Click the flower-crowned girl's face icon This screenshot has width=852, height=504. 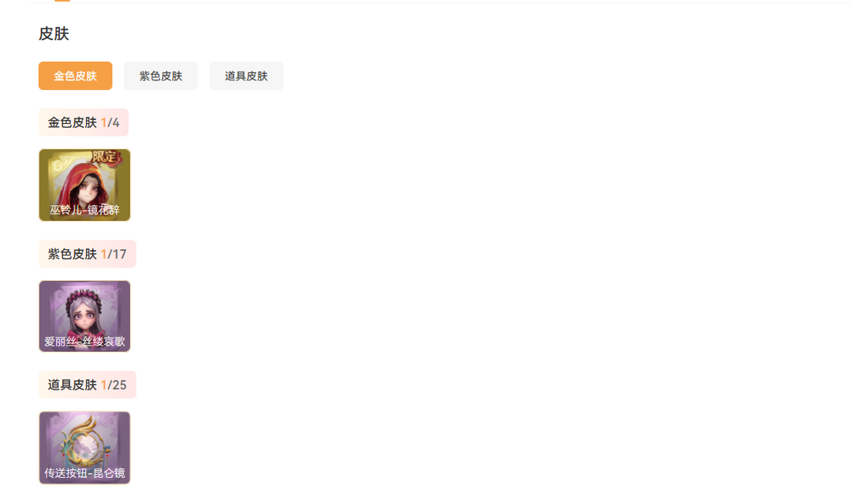pos(83,312)
